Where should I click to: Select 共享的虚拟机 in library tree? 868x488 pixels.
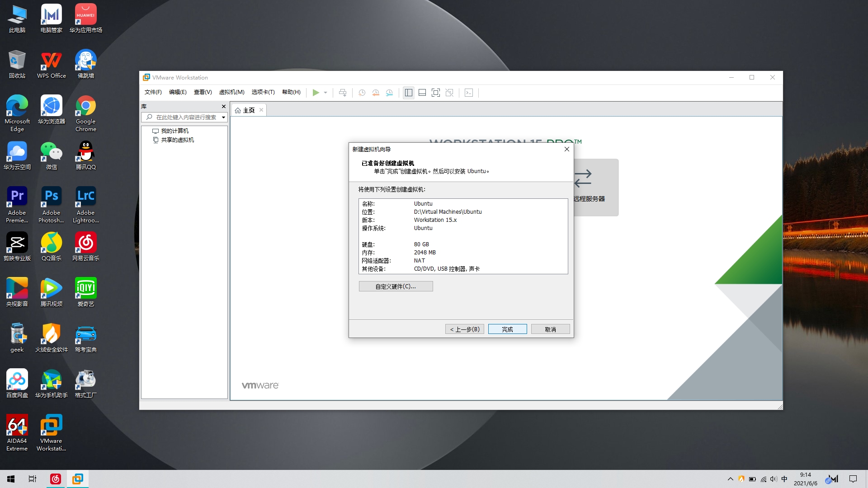tap(173, 140)
